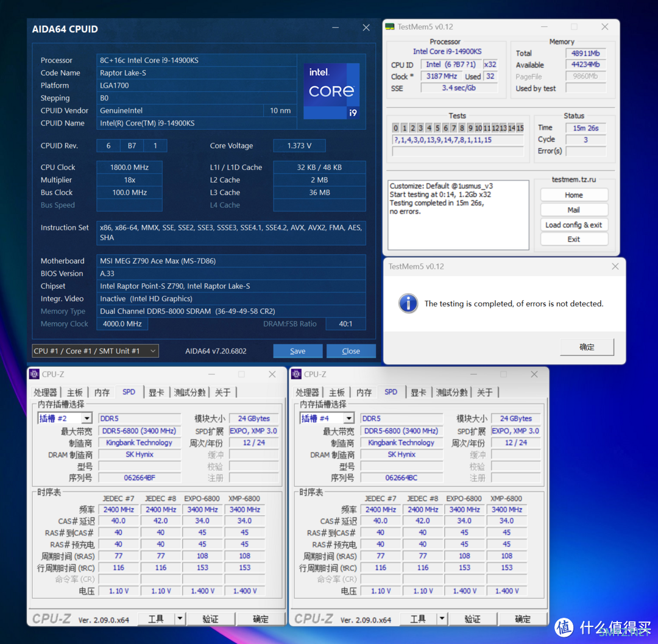Viewport: 658px width, 644px height.
Task: Click the TestMem5 title bar app icon
Action: tap(390, 27)
